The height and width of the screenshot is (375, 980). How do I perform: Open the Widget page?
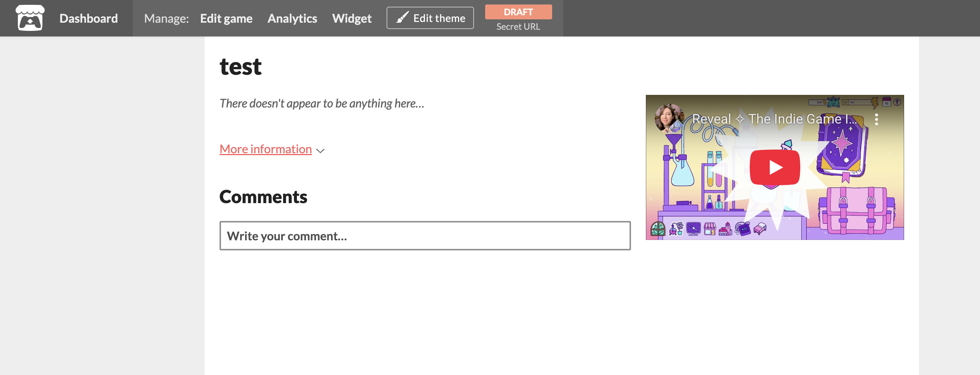tap(352, 18)
